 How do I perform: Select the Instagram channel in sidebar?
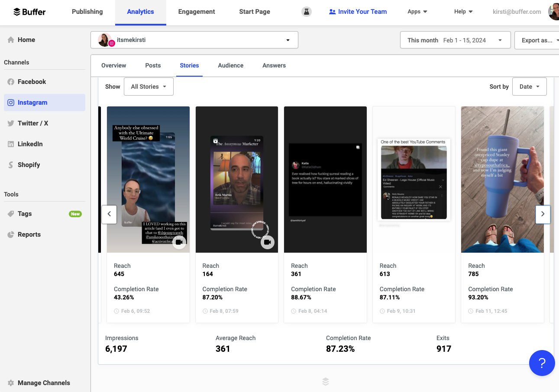(x=33, y=102)
